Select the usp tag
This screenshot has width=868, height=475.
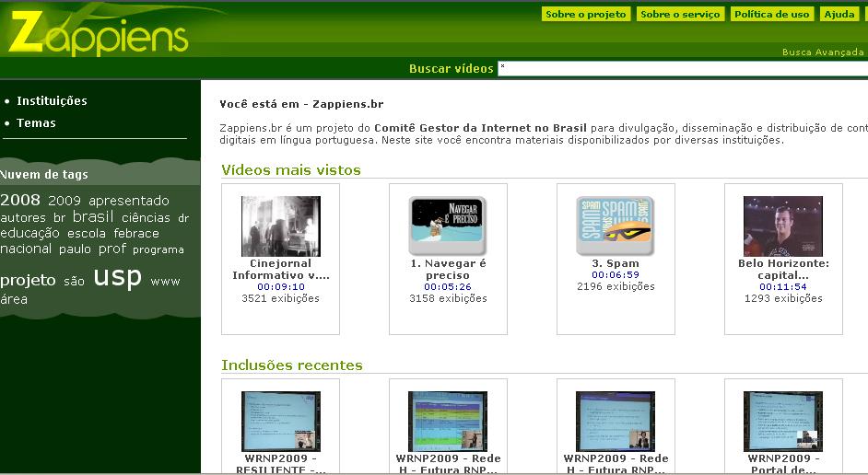pos(117,277)
